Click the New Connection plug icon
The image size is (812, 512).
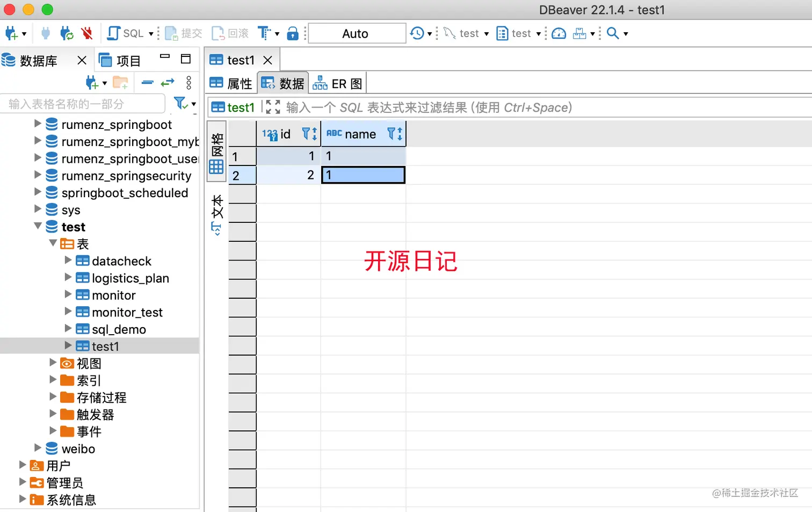(11, 33)
